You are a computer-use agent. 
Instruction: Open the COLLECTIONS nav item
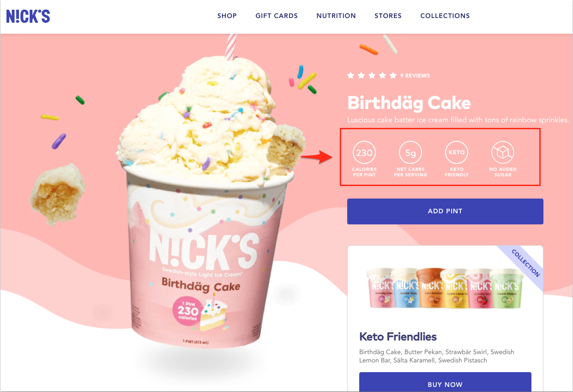pos(445,16)
